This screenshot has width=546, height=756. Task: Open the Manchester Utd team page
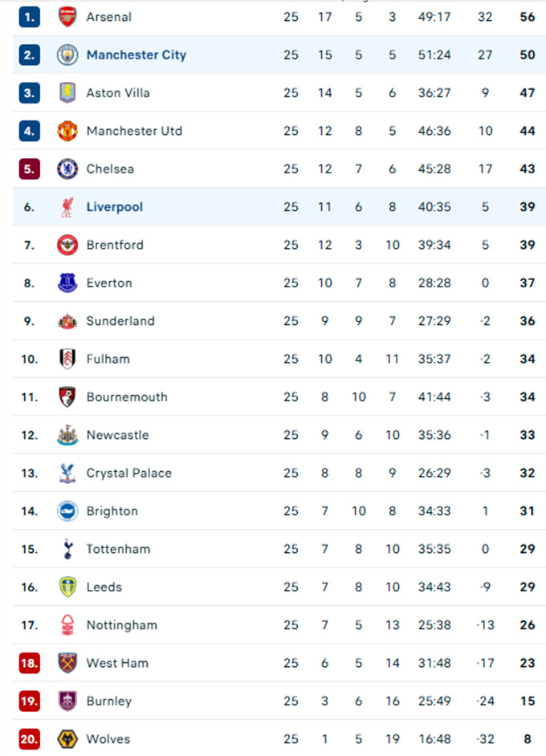[x=134, y=131]
